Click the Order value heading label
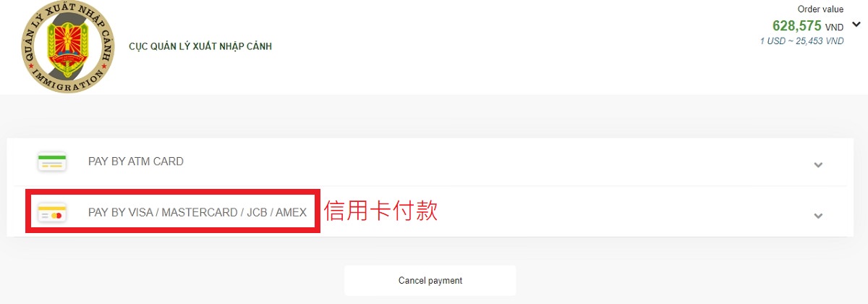The height and width of the screenshot is (304, 868). 820,9
